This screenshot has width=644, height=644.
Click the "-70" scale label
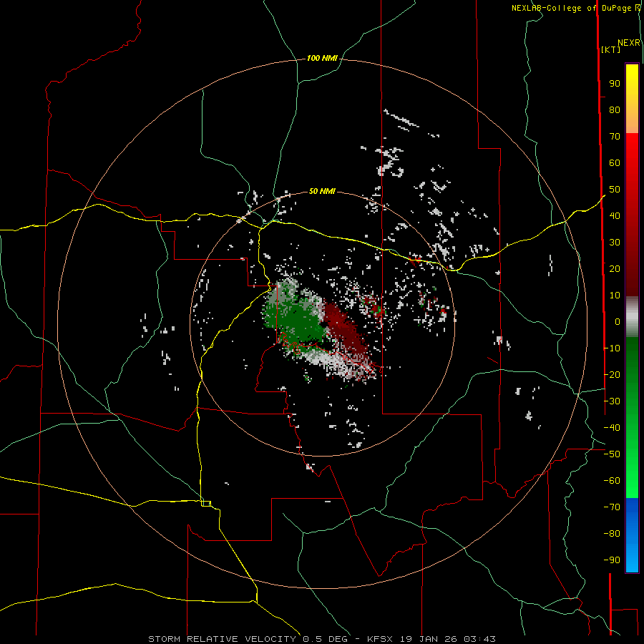pyautogui.click(x=612, y=507)
